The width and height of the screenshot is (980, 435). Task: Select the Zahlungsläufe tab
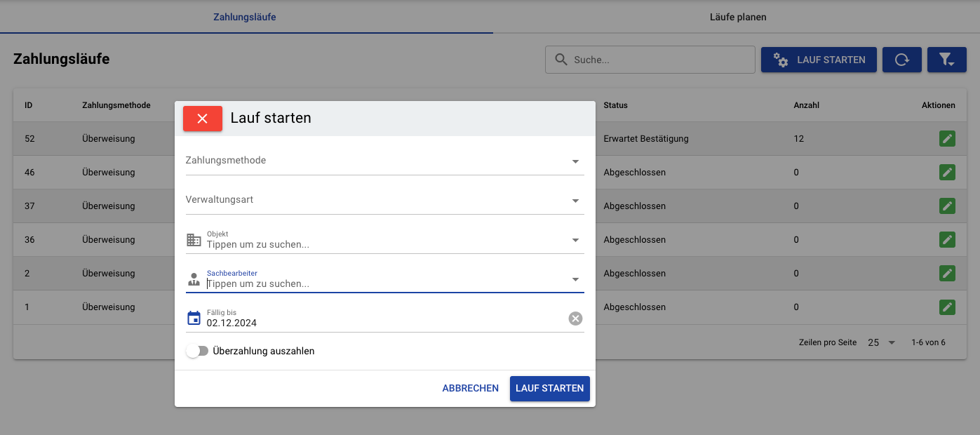click(245, 17)
